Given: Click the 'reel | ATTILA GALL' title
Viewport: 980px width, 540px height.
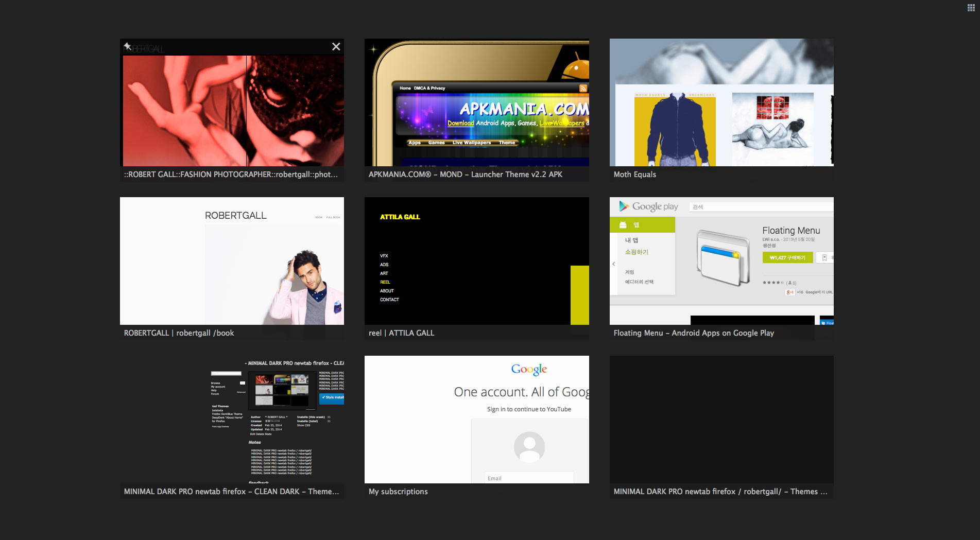Looking at the screenshot, I should tap(402, 333).
